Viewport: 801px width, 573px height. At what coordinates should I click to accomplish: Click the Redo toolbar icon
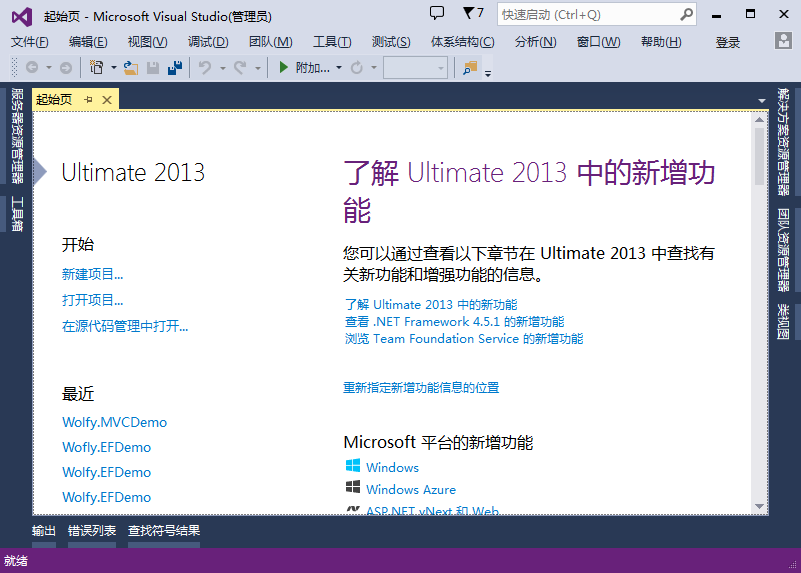coord(240,67)
